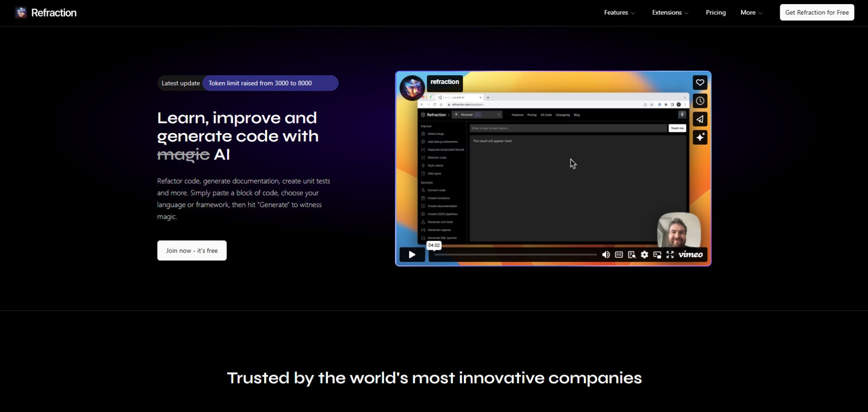Click the refraction video title label
This screenshot has width=868, height=412.
tap(445, 82)
